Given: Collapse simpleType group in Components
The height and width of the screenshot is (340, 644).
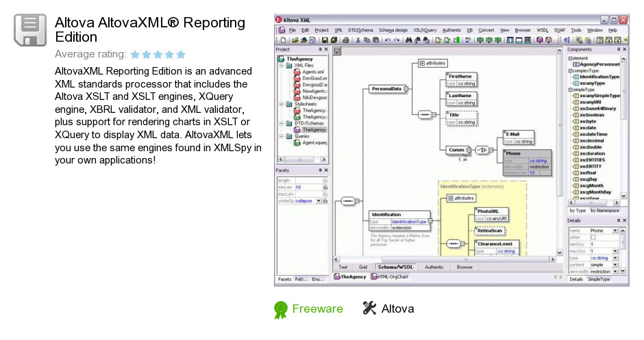Looking at the screenshot, I should click(x=570, y=90).
